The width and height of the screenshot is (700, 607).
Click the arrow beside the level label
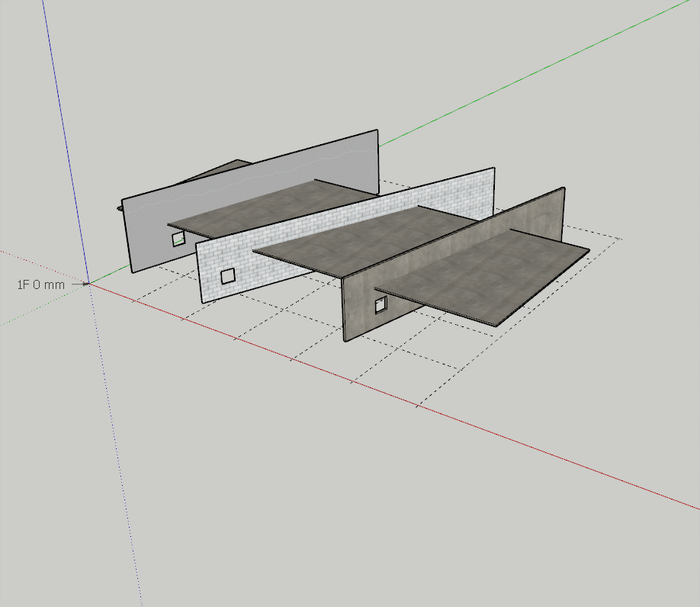pos(76,284)
